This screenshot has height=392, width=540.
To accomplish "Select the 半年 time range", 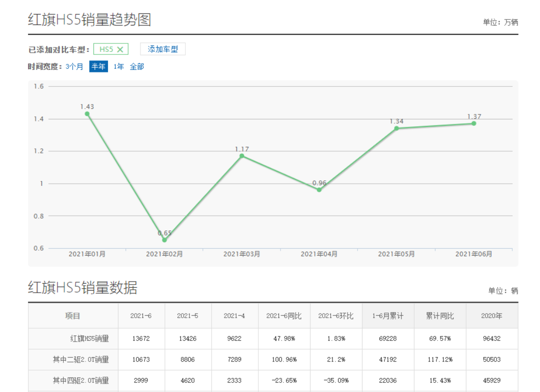I will [98, 66].
